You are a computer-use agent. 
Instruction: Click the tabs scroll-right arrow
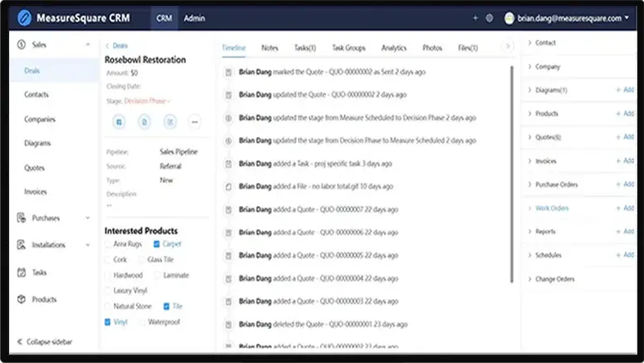point(508,47)
